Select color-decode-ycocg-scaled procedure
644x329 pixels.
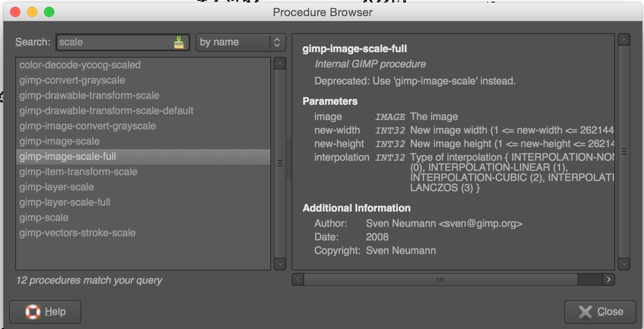click(x=143, y=65)
